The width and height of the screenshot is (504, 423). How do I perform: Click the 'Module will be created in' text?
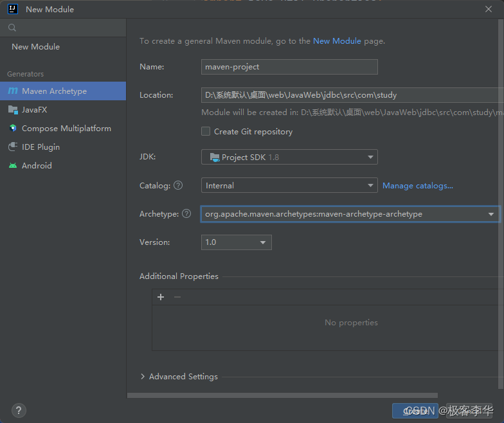(352, 113)
